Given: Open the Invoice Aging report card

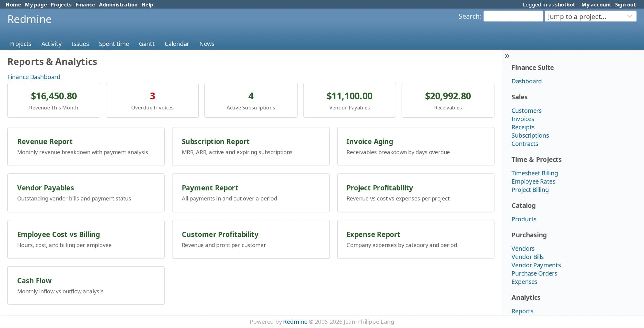Looking at the screenshot, I should pyautogui.click(x=416, y=147).
